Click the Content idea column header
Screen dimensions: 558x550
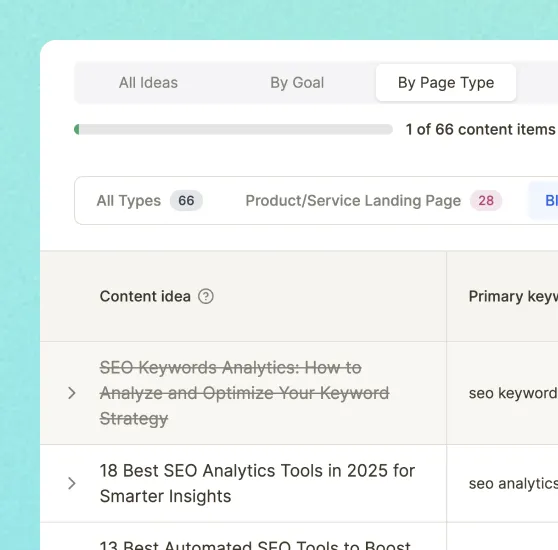tap(145, 296)
